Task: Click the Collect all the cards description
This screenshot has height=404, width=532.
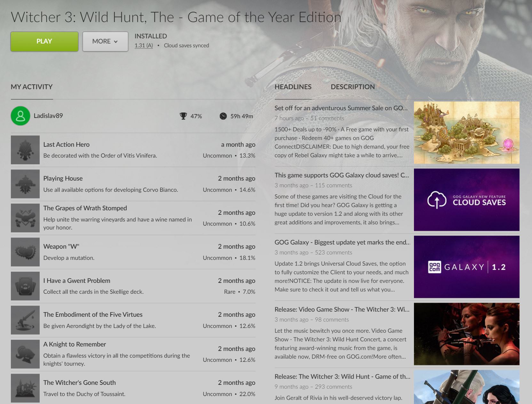Action: click(x=93, y=292)
